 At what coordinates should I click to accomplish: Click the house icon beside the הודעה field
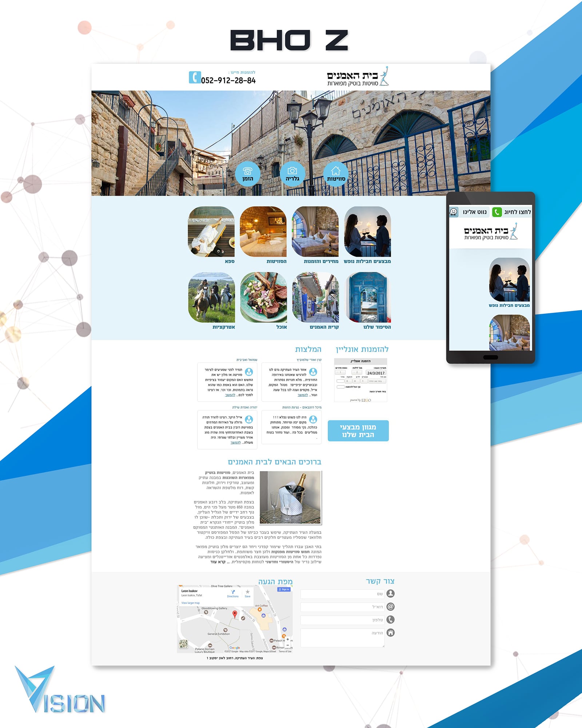(x=391, y=633)
